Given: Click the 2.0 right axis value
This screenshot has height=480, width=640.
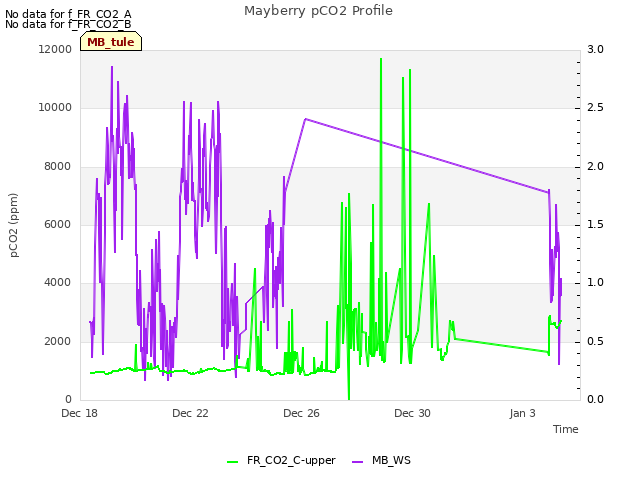Looking at the screenshot, I should click(x=595, y=167).
